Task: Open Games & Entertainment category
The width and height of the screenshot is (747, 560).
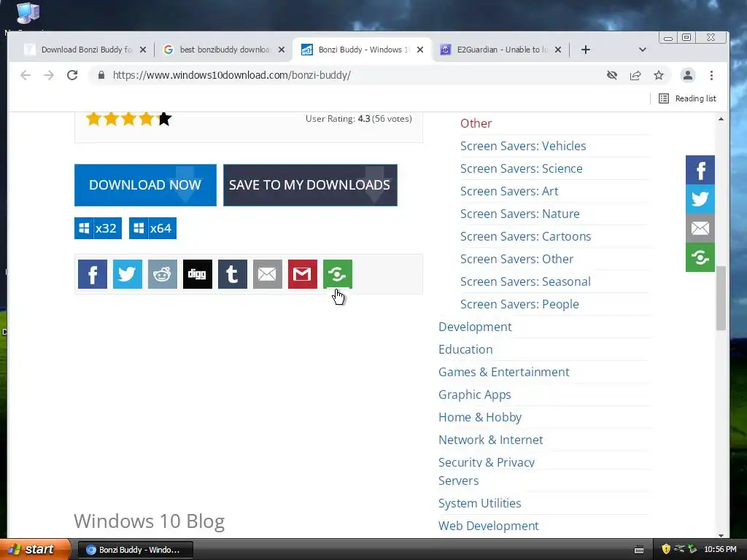Action: 503,372
